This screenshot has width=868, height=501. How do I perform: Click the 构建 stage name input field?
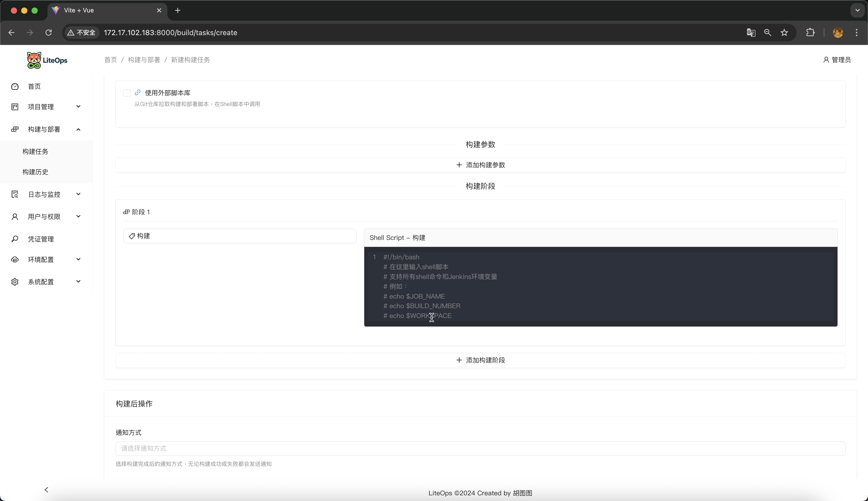pyautogui.click(x=239, y=236)
